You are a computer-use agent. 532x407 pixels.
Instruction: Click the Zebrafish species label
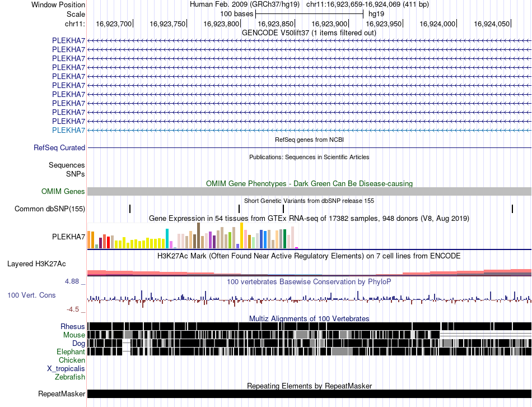(x=70, y=377)
